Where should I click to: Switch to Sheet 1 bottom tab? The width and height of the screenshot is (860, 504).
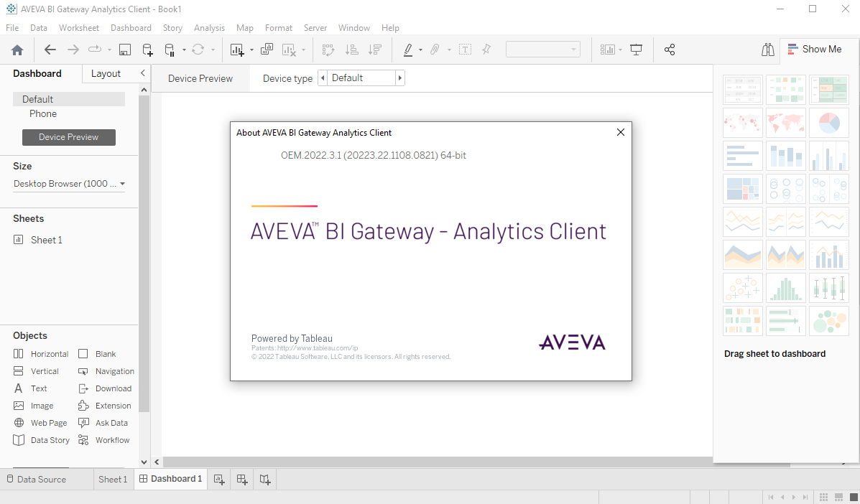(x=113, y=480)
